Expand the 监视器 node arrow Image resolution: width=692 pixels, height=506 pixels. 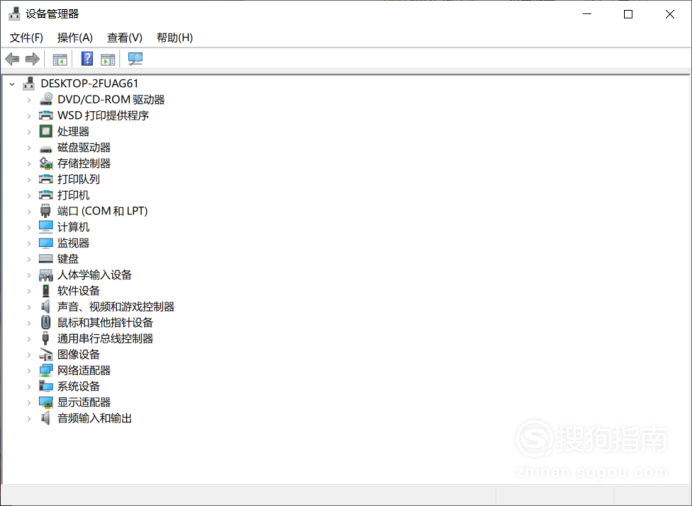[29, 243]
